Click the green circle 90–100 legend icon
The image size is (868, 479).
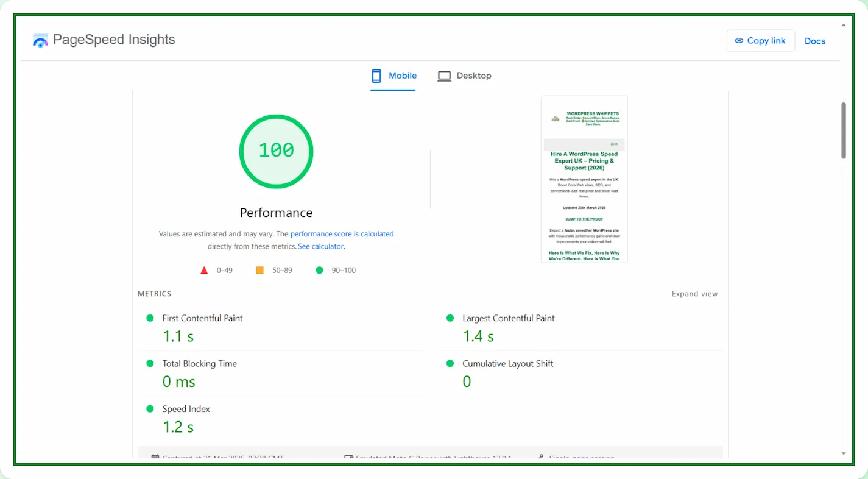point(319,270)
